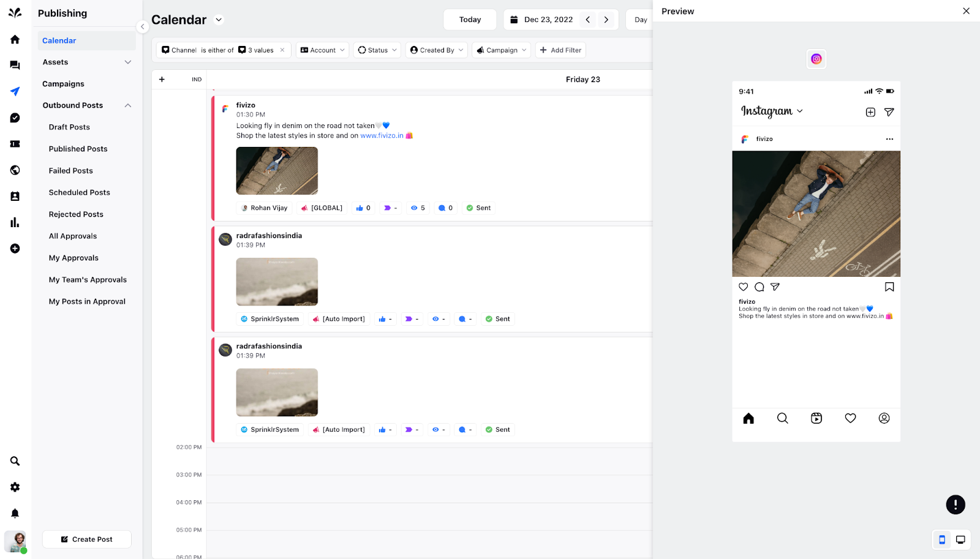Image resolution: width=980 pixels, height=559 pixels.
Task: Open Published Posts
Action: pyautogui.click(x=78, y=149)
